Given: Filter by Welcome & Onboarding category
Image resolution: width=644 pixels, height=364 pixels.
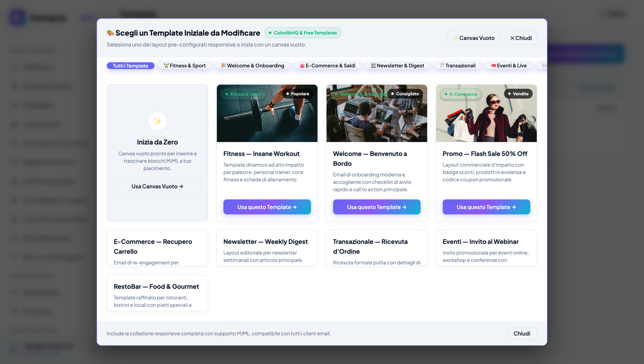Looking at the screenshot, I should click(253, 66).
